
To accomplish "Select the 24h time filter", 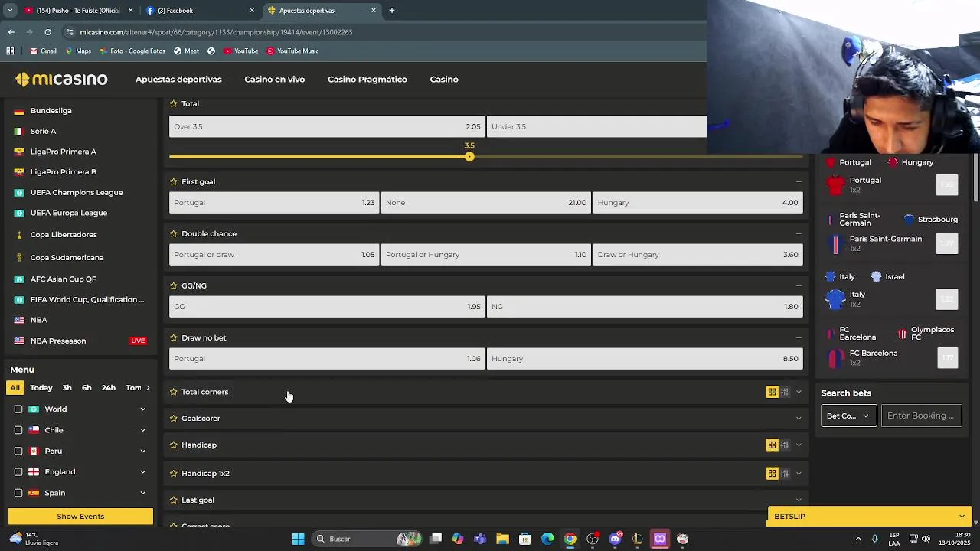I will [x=108, y=388].
